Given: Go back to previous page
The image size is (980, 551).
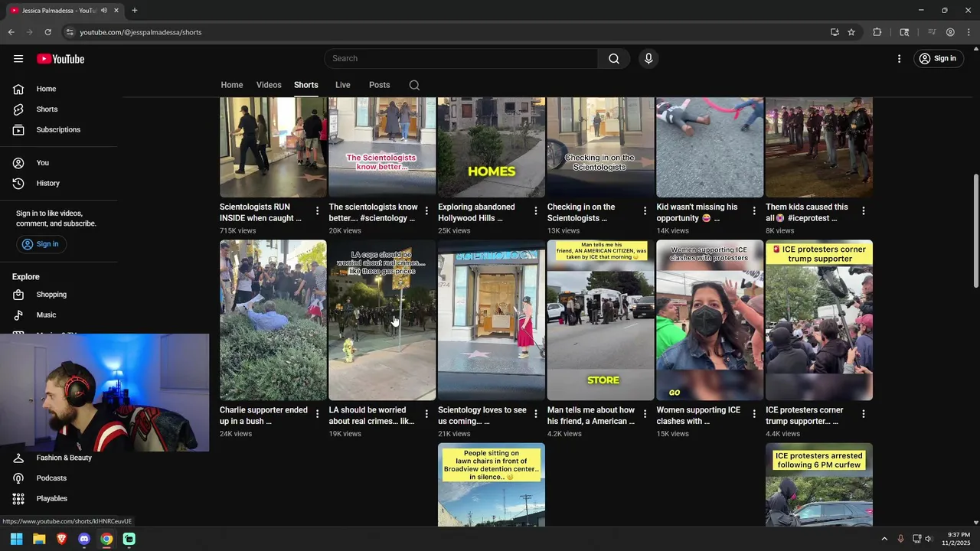Looking at the screenshot, I should 11,32.
